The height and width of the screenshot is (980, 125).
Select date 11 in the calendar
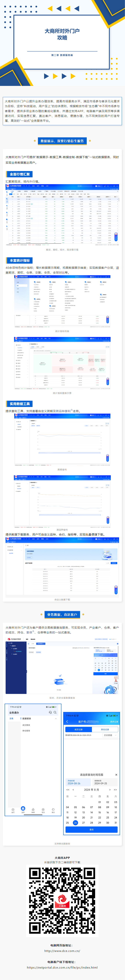[x=67, y=812]
